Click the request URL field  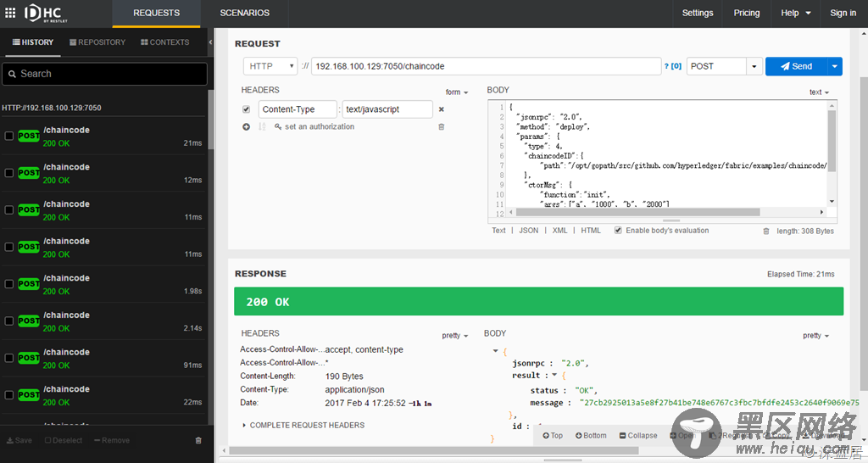click(486, 66)
